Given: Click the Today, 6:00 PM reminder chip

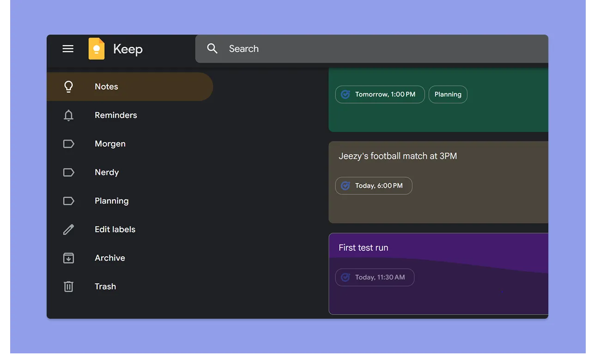Looking at the screenshot, I should coord(373,185).
